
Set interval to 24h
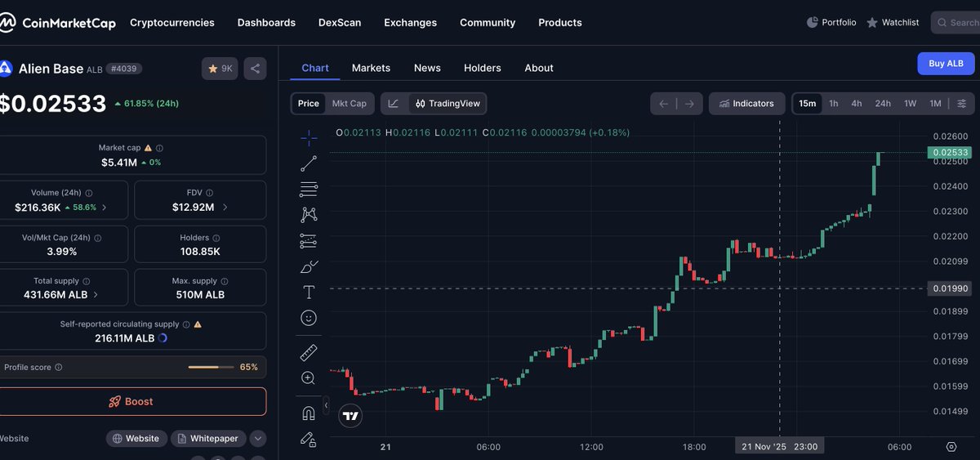[883, 104]
